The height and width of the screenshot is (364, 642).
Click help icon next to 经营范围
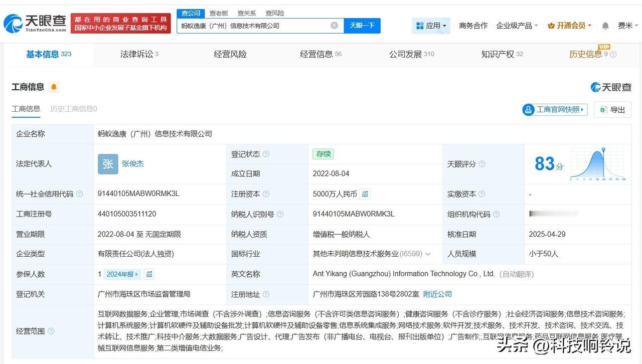[x=51, y=331]
